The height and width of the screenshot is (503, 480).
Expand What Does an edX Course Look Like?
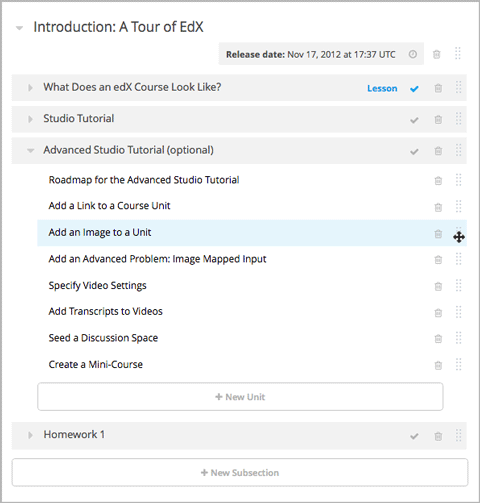click(30, 88)
